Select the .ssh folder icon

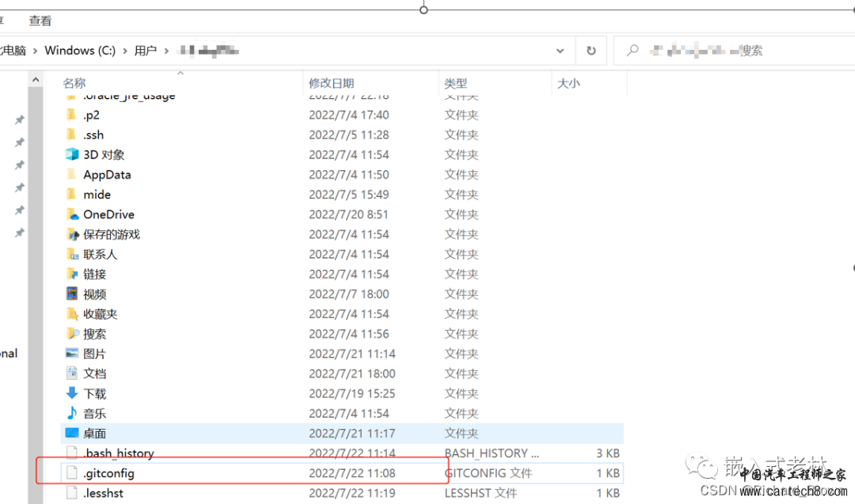pos(71,135)
